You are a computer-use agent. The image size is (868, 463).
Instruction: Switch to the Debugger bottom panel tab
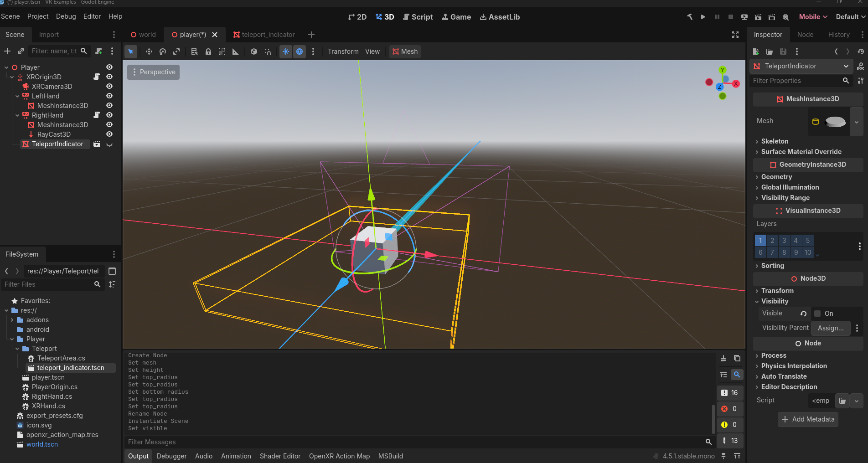point(171,456)
